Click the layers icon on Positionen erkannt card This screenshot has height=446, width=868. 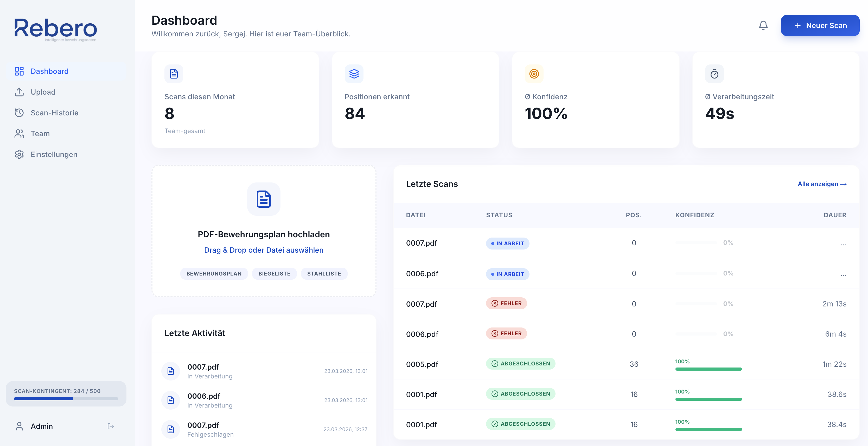tap(354, 73)
